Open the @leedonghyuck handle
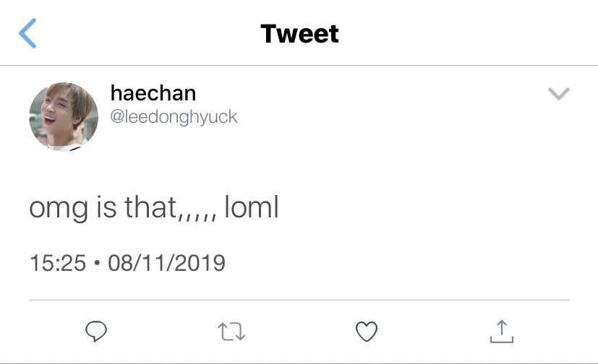Image resolution: width=598 pixels, height=364 pixels. click(x=174, y=117)
